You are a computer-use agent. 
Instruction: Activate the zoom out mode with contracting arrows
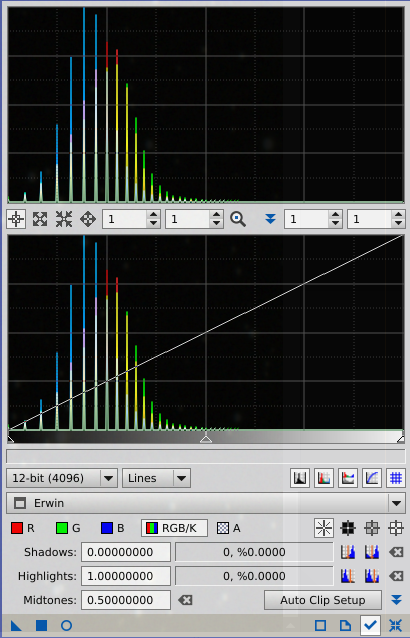(x=64, y=219)
